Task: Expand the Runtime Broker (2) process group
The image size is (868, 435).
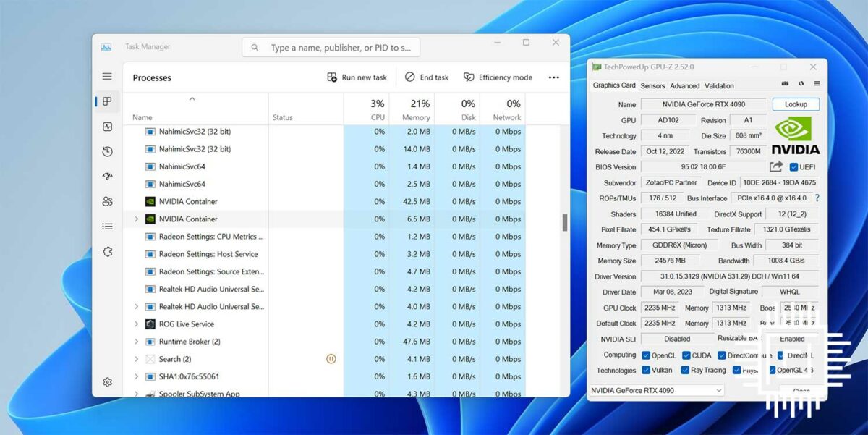Action: 136,342
